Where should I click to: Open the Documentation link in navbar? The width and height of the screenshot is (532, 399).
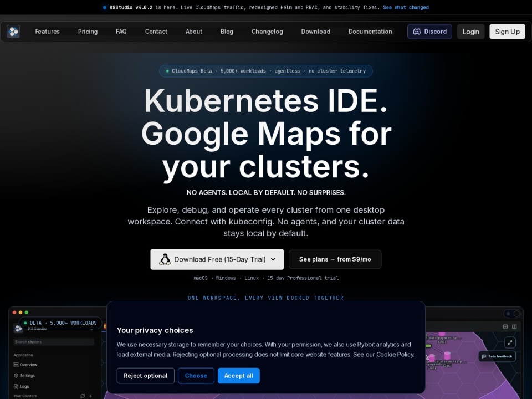[370, 32]
